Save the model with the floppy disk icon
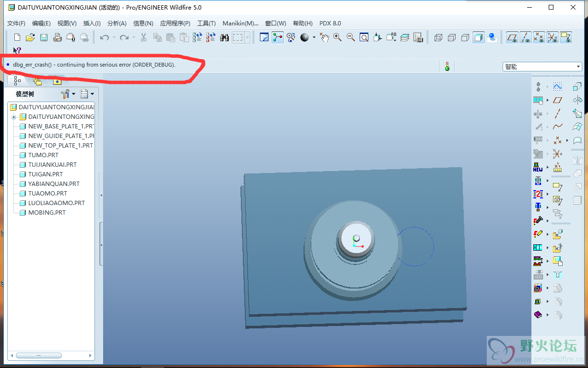The height and width of the screenshot is (368, 588). coord(44,37)
